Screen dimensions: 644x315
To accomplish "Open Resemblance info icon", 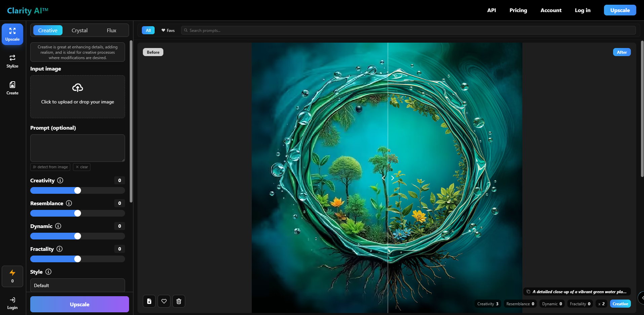I will [69, 203].
